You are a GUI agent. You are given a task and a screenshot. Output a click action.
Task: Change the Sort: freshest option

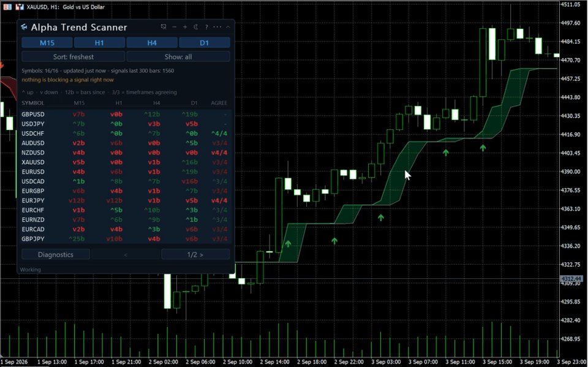73,56
